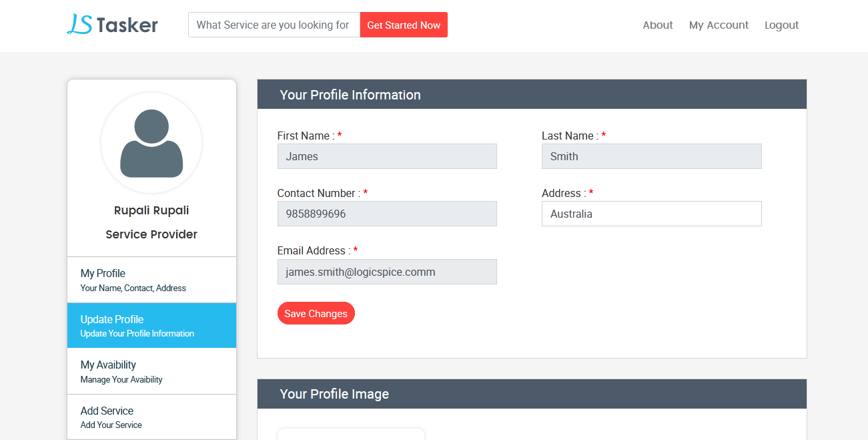Click the Last Name field
Screen dimensions: 868x440
pos(651,156)
